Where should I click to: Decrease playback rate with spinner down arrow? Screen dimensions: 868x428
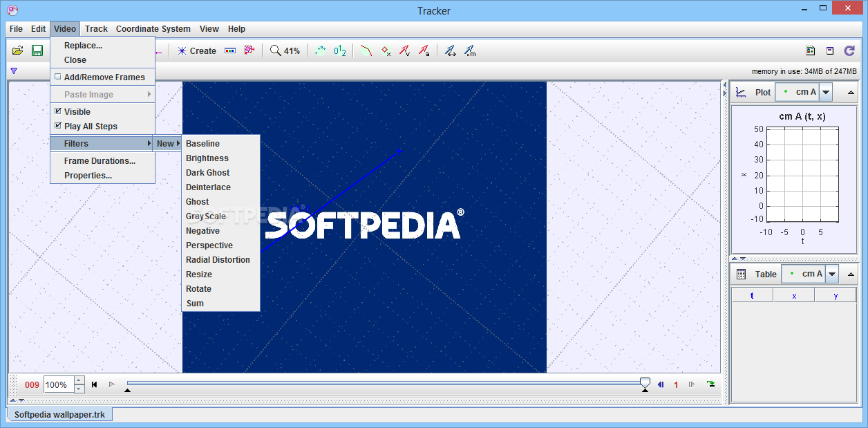pos(79,389)
